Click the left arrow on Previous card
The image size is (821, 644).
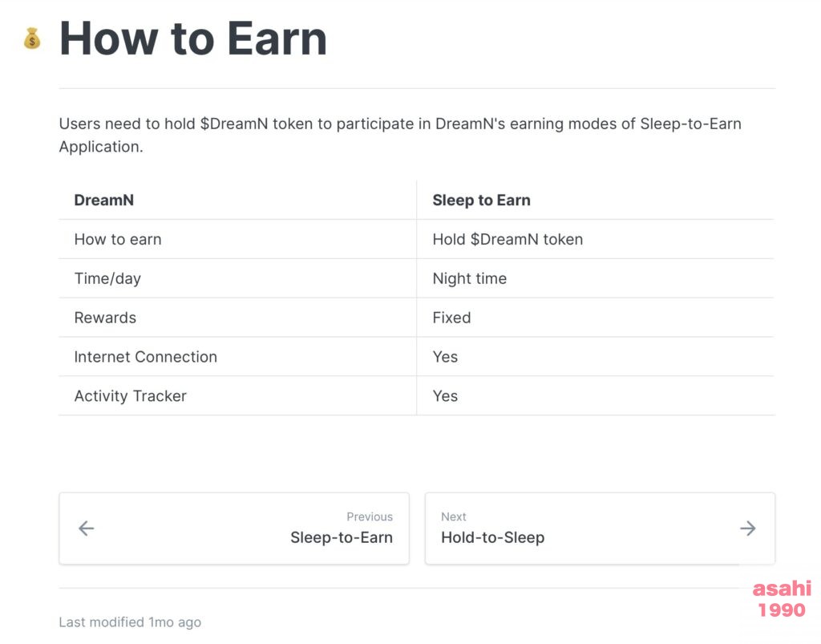87,528
